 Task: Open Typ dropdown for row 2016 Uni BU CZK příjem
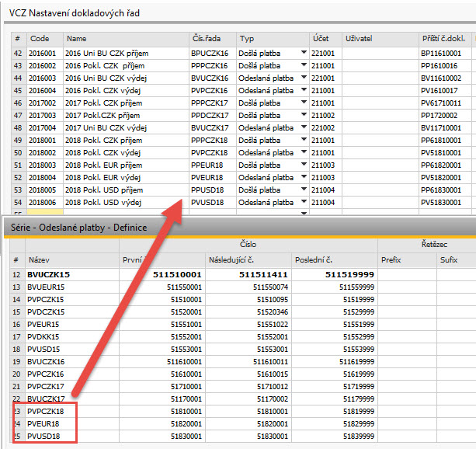pyautogui.click(x=304, y=53)
